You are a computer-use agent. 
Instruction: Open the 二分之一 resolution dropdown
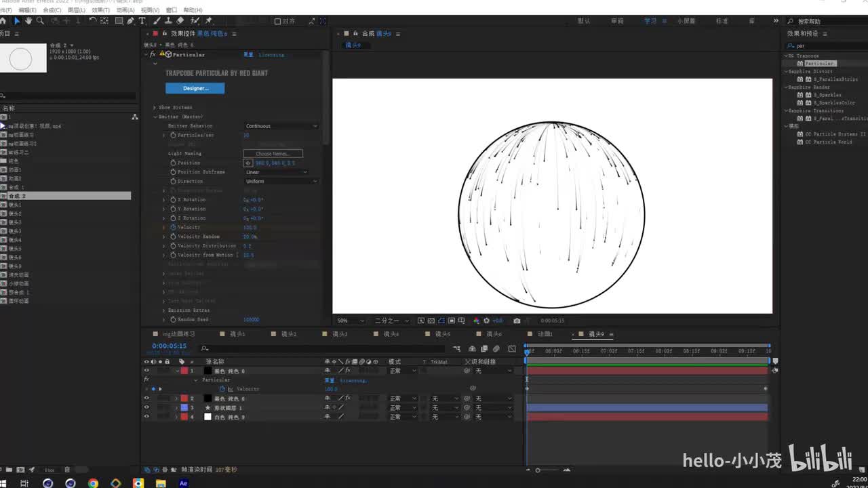pyautogui.click(x=392, y=321)
